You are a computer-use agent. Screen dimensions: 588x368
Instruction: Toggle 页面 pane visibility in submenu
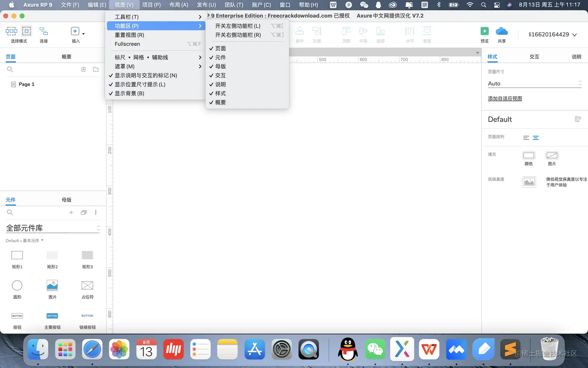[247, 48]
